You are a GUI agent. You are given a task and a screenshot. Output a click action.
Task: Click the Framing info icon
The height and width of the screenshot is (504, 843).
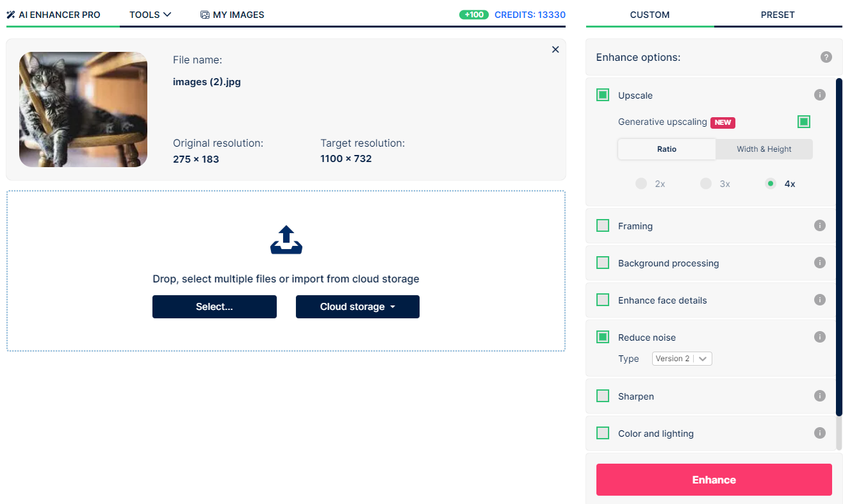coord(819,226)
